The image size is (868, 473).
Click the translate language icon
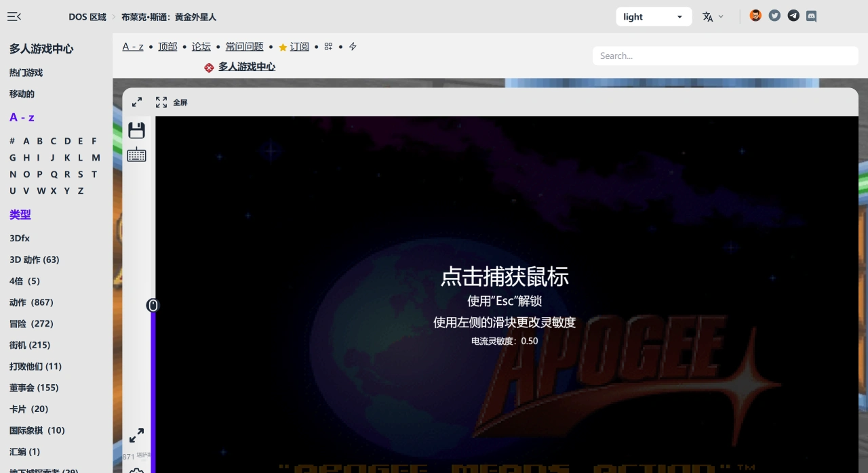click(707, 17)
